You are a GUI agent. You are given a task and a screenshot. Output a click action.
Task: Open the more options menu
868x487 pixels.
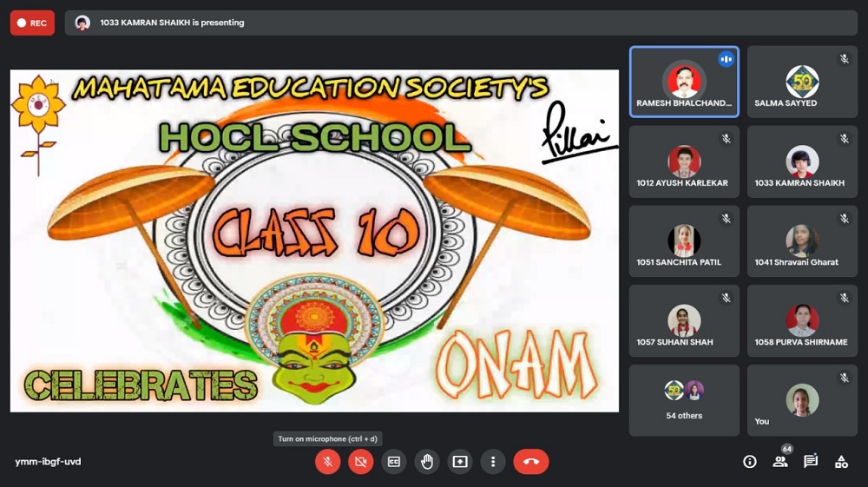click(493, 462)
